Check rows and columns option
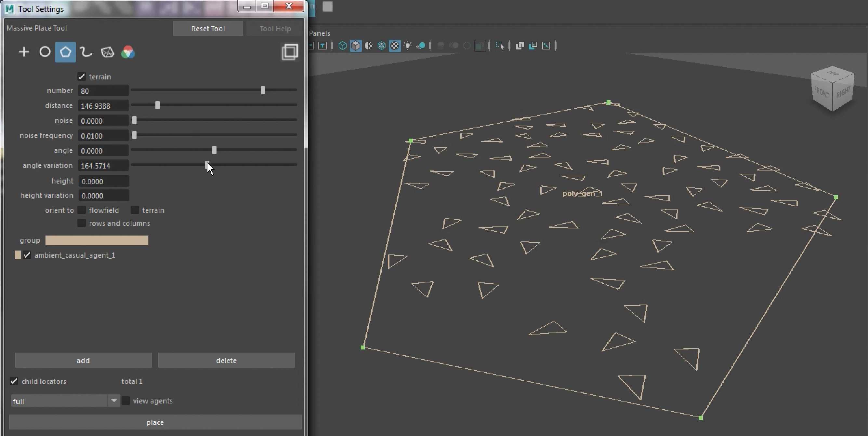 [x=82, y=223]
